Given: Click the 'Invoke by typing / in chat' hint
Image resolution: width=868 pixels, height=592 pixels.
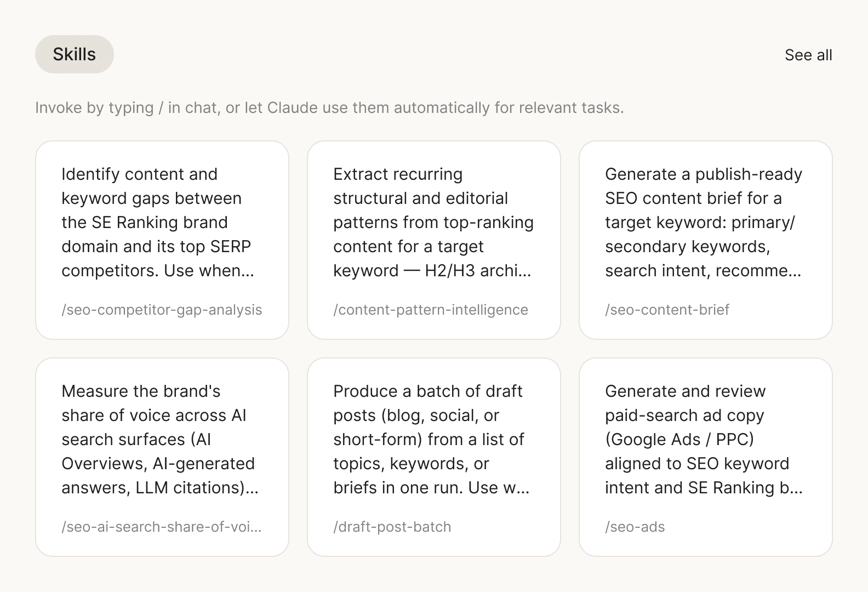Looking at the screenshot, I should (330, 107).
